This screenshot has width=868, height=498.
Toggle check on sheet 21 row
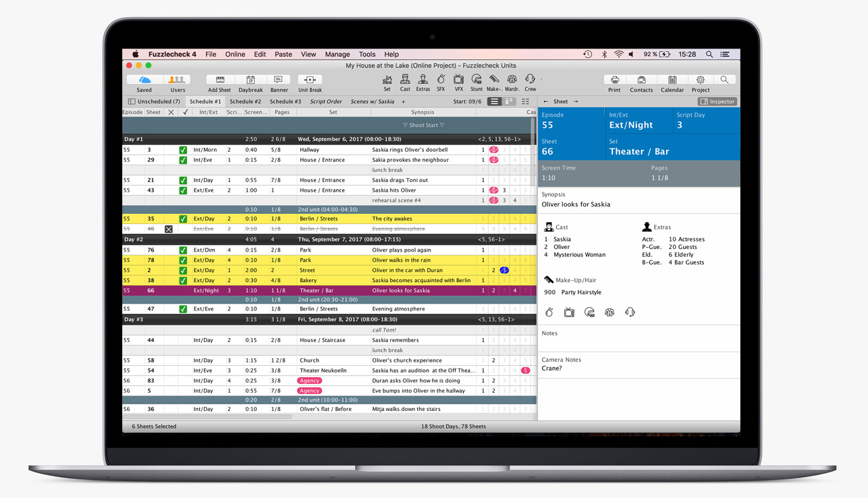(x=183, y=180)
